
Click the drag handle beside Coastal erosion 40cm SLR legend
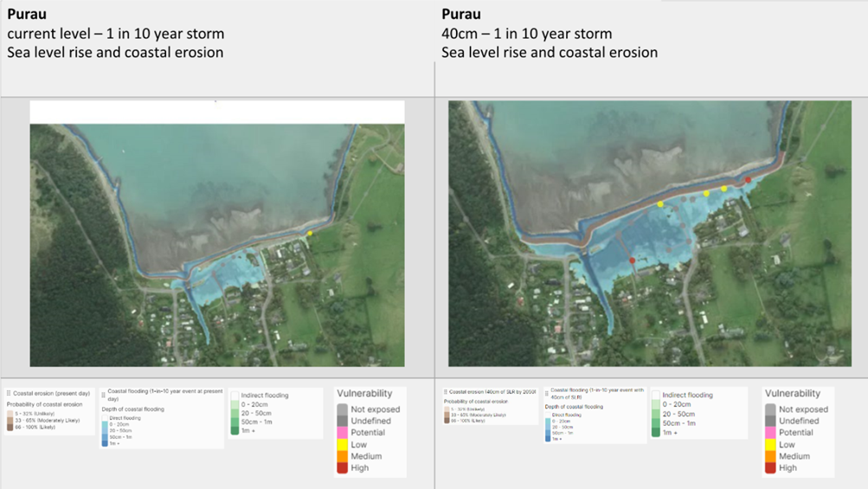pyautogui.click(x=446, y=392)
